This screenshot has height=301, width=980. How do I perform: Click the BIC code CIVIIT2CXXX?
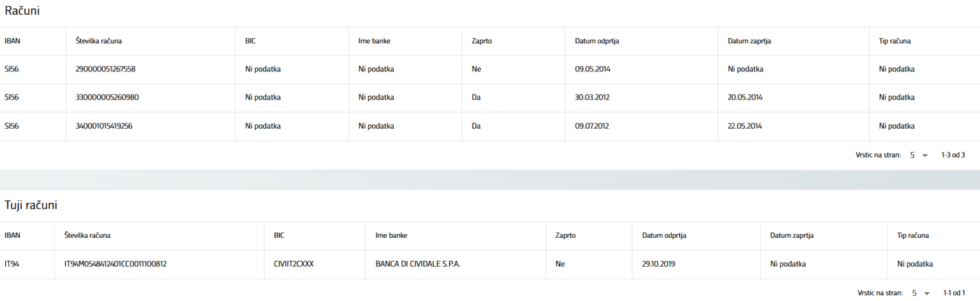(293, 264)
